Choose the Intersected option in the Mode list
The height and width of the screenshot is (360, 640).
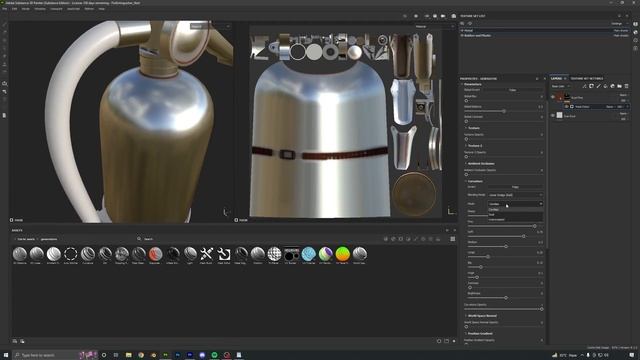point(516,220)
